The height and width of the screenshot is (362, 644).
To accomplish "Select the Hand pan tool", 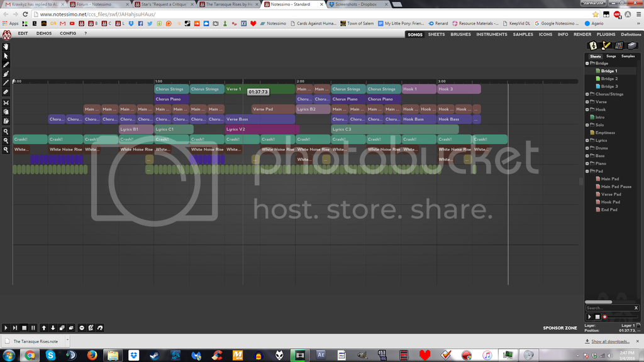I will pos(6,46).
